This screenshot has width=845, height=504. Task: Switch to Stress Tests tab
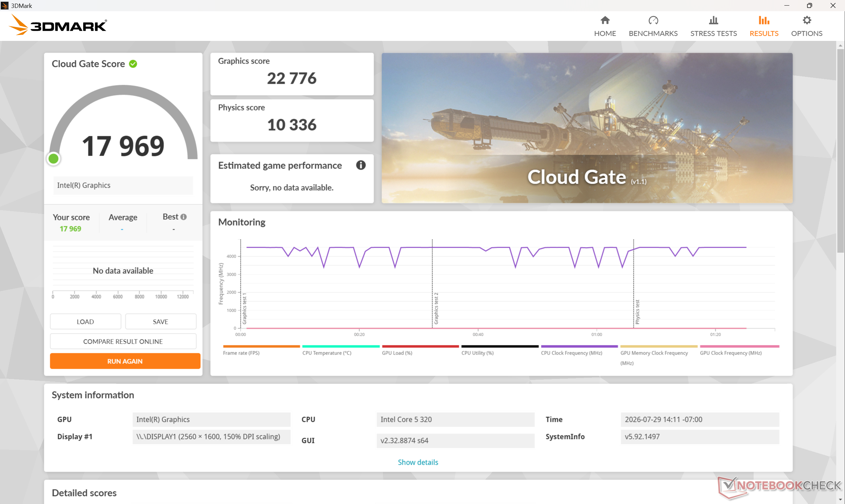(713, 26)
